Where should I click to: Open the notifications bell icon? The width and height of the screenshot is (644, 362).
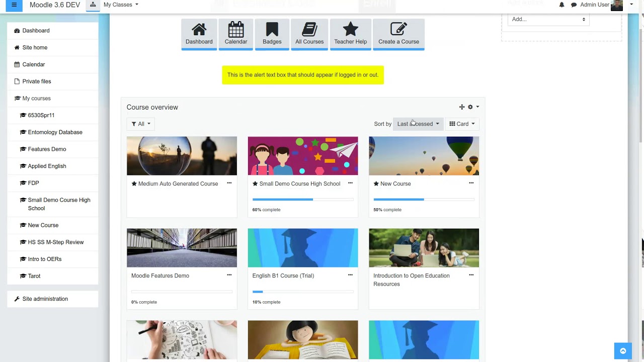[561, 5]
